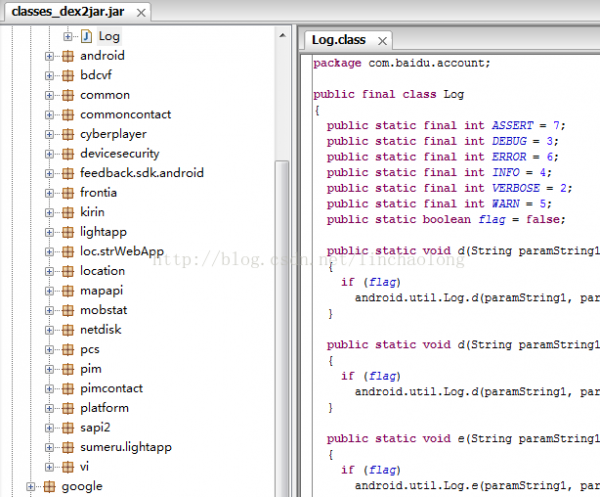Image resolution: width=600 pixels, height=497 pixels.
Task: Click the loc.strWebApp package icon
Action: [68, 252]
